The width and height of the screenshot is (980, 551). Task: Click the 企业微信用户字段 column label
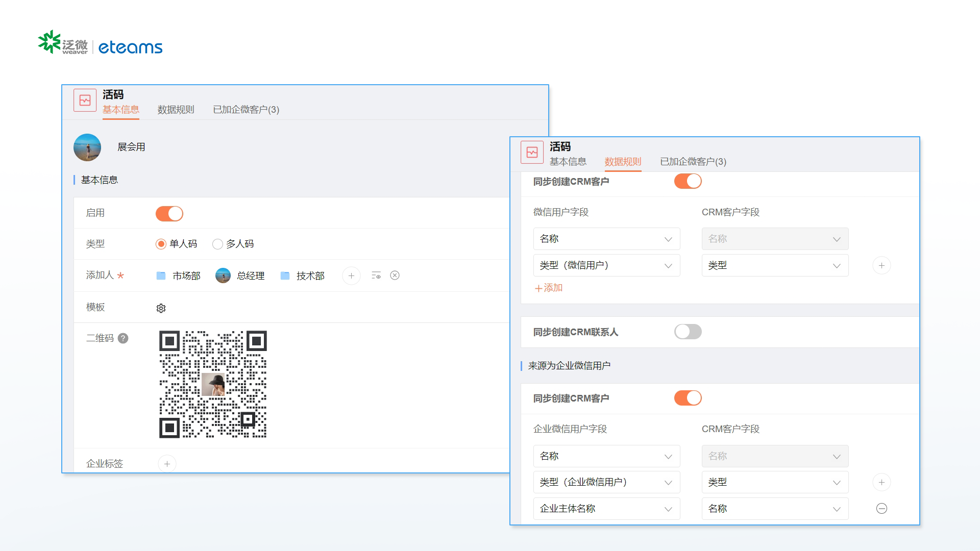coord(570,429)
